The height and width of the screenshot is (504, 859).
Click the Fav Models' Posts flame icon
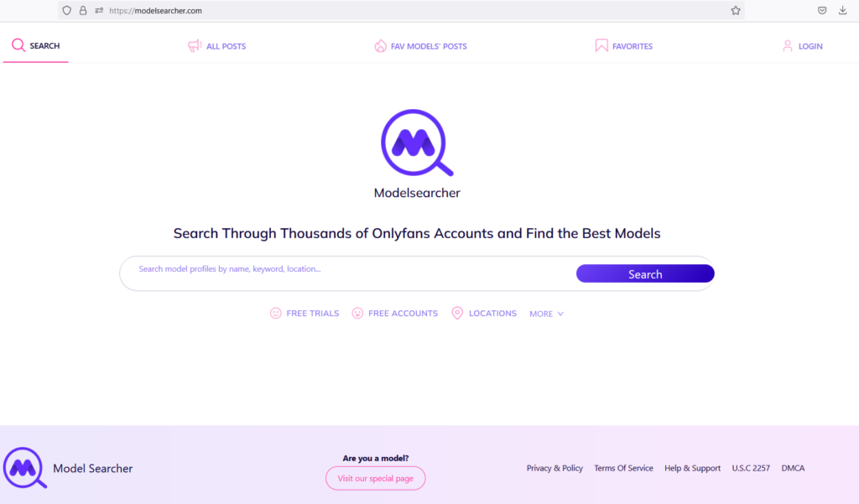[x=380, y=46]
